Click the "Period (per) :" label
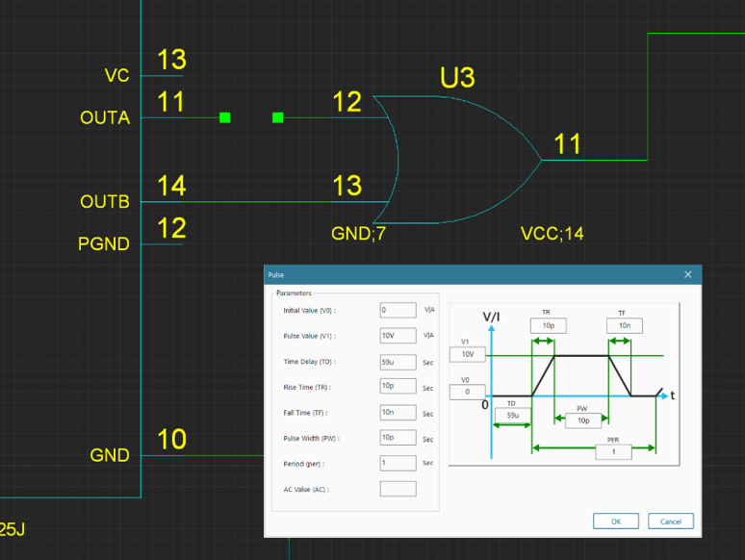The width and height of the screenshot is (745, 560). click(303, 464)
